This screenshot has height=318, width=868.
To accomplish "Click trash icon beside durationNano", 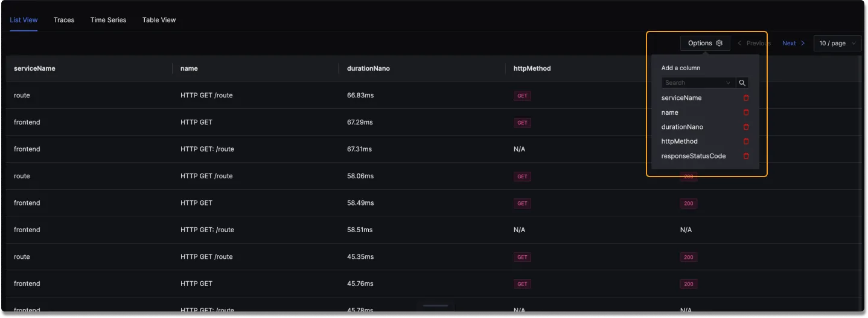I will pos(746,127).
